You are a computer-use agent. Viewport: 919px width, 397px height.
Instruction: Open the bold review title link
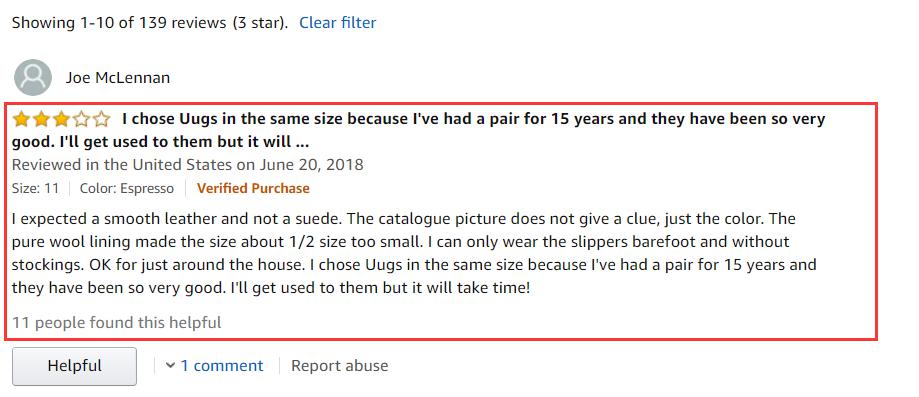(x=418, y=130)
